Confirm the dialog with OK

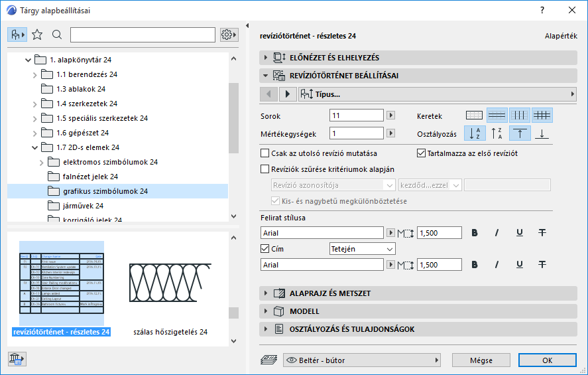pyautogui.click(x=547, y=360)
